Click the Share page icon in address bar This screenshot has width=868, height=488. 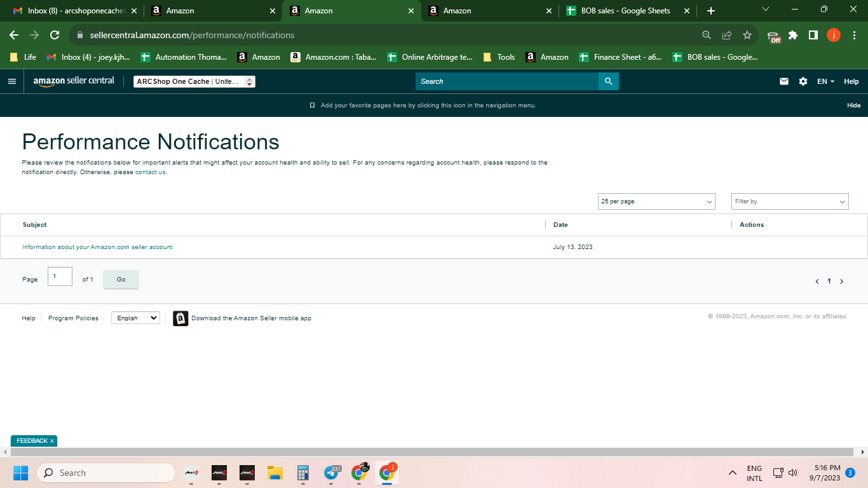(x=727, y=35)
